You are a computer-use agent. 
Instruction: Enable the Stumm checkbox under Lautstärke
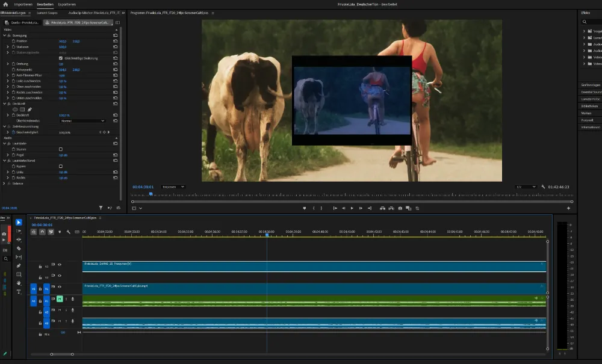(61, 149)
